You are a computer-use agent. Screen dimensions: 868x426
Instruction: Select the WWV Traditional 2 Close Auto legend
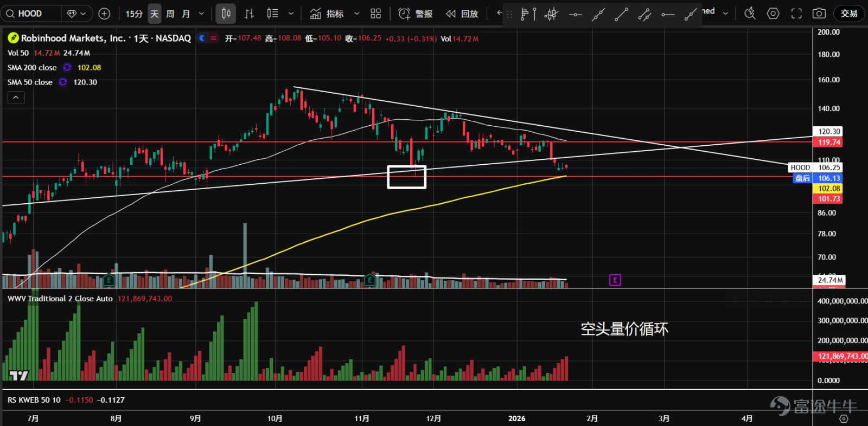pyautogui.click(x=60, y=299)
